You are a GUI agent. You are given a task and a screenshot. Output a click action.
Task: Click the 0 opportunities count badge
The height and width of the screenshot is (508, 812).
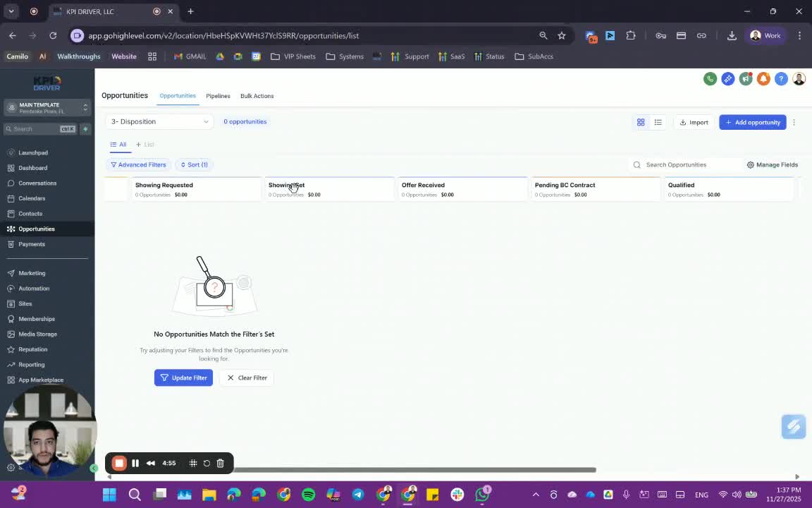(x=245, y=122)
